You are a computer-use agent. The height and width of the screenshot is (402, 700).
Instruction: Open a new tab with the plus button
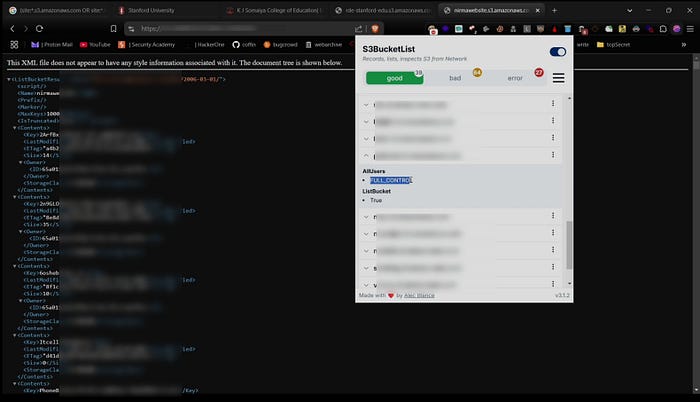[554, 10]
